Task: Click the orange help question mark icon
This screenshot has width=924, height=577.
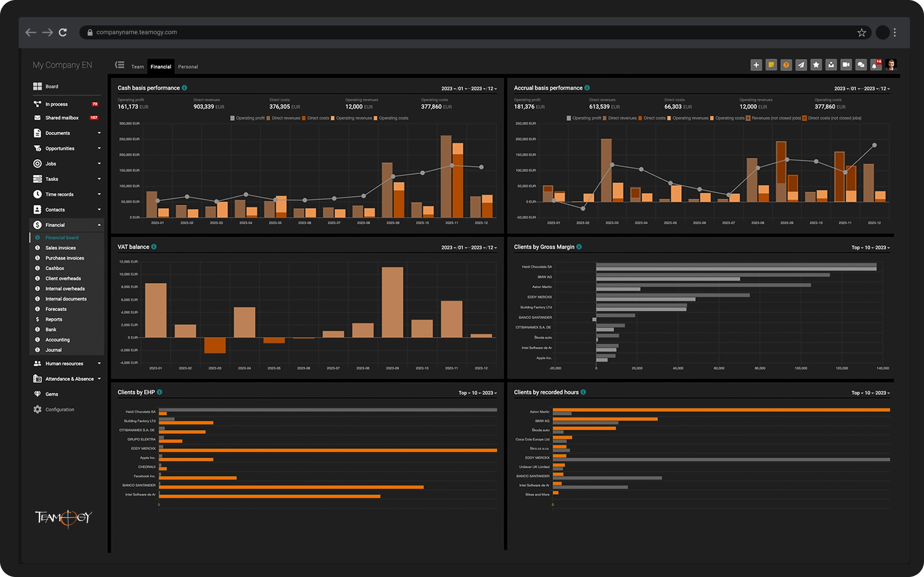Action: point(786,65)
